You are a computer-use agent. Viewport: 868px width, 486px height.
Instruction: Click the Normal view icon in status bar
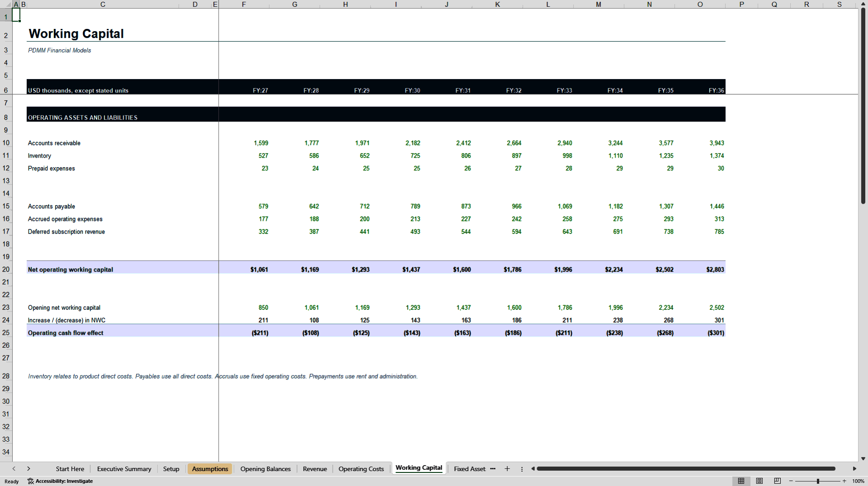click(x=741, y=481)
